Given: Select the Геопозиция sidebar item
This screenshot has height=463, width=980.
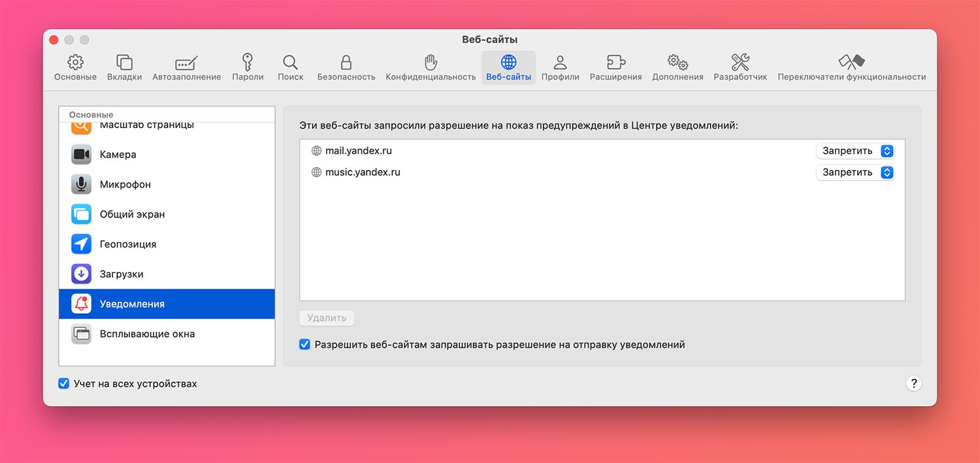Looking at the screenshot, I should pyautogui.click(x=167, y=244).
